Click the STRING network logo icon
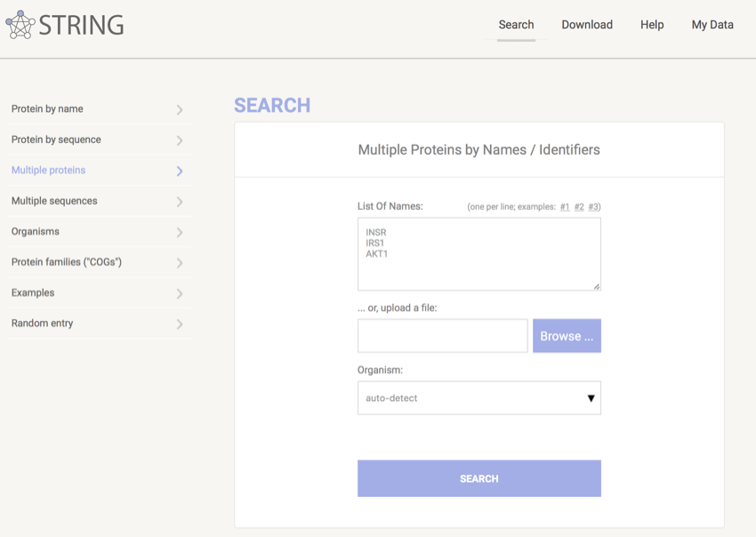 (x=20, y=24)
